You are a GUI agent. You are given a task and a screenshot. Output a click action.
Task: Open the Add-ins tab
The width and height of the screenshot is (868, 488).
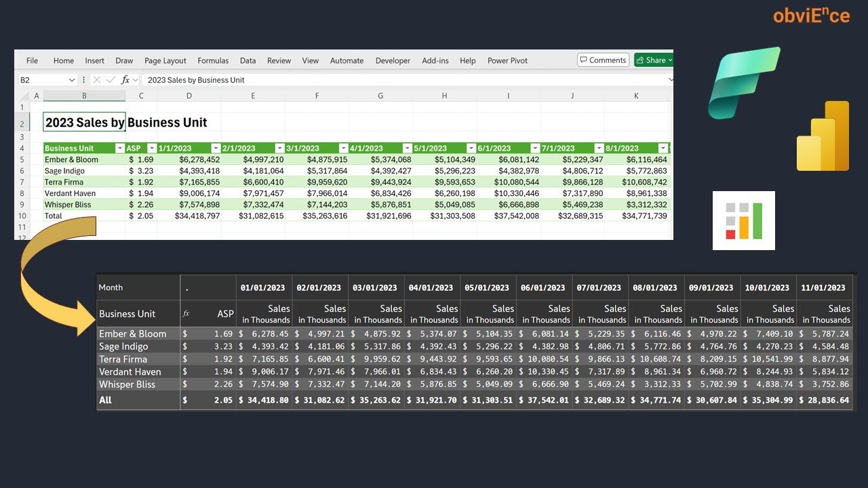435,60
